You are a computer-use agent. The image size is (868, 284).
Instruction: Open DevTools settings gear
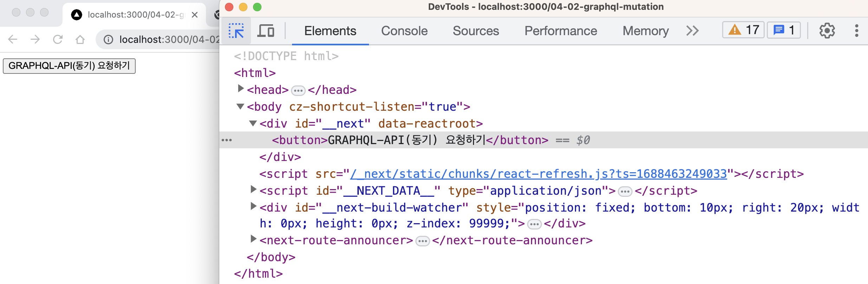pyautogui.click(x=827, y=31)
